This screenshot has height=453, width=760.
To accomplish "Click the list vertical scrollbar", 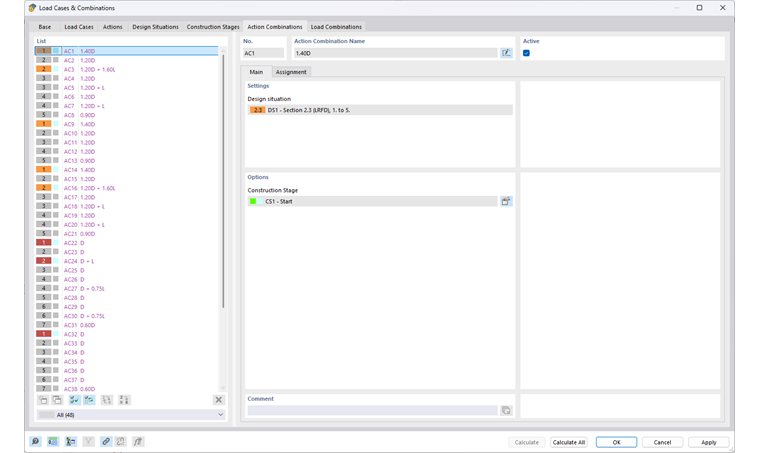I will [x=223, y=182].
